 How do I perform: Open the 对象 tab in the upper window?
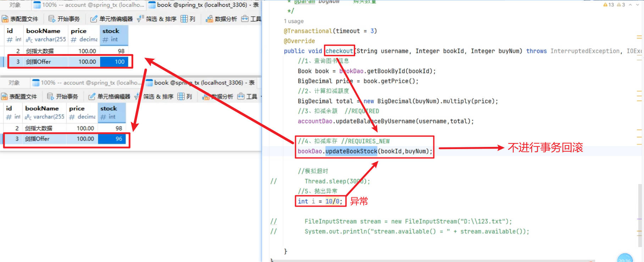coord(15,5)
